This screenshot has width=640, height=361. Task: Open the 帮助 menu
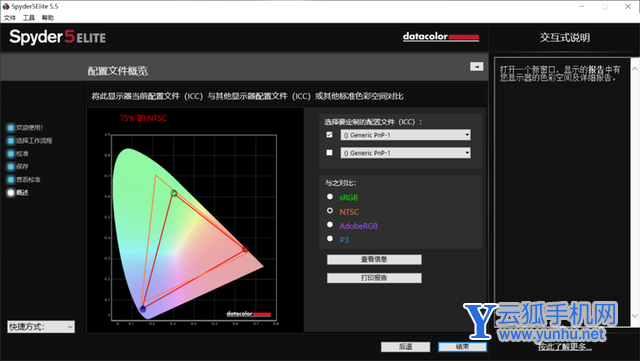48,18
